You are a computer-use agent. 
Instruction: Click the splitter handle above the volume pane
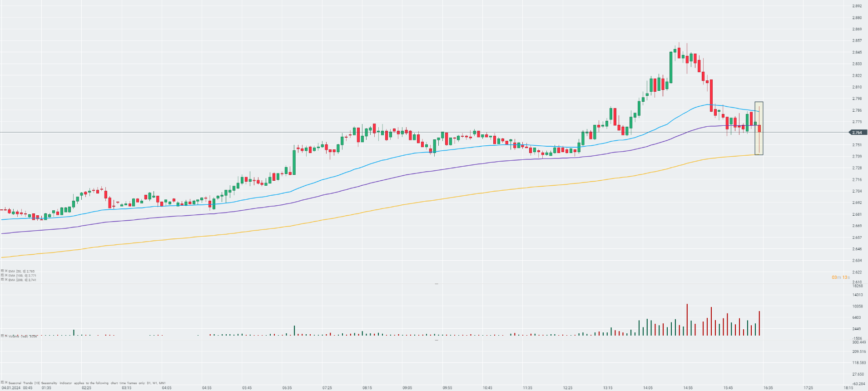436,284
